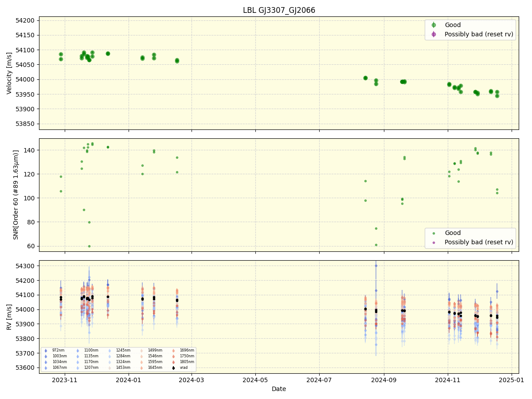Click the 2024-09 date tick label

384,380
